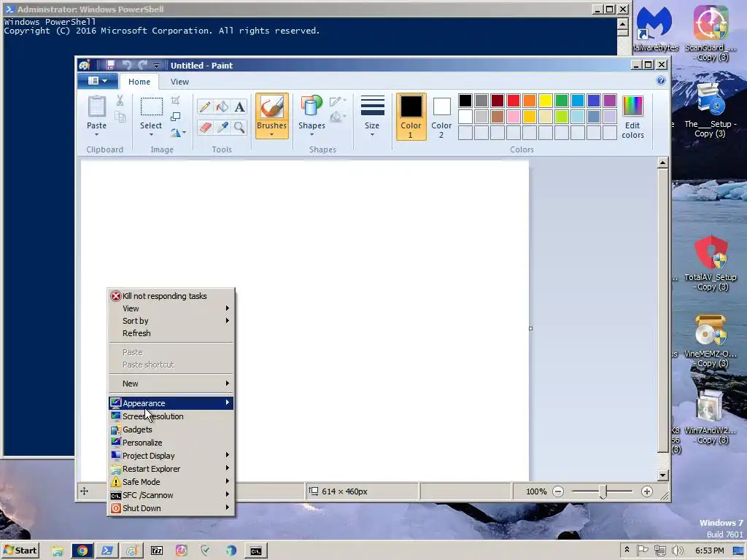747x560 pixels.
Task: Click the Start button
Action: pyautogui.click(x=20, y=551)
